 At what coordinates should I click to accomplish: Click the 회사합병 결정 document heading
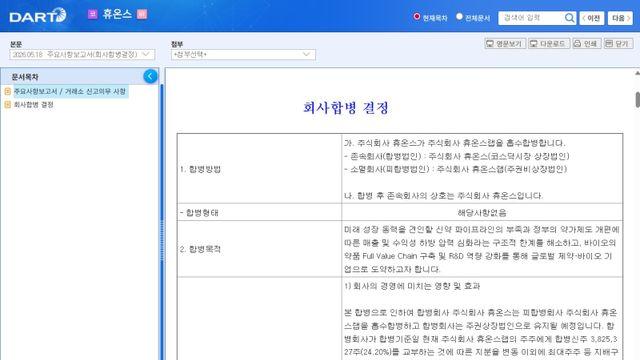(x=346, y=108)
